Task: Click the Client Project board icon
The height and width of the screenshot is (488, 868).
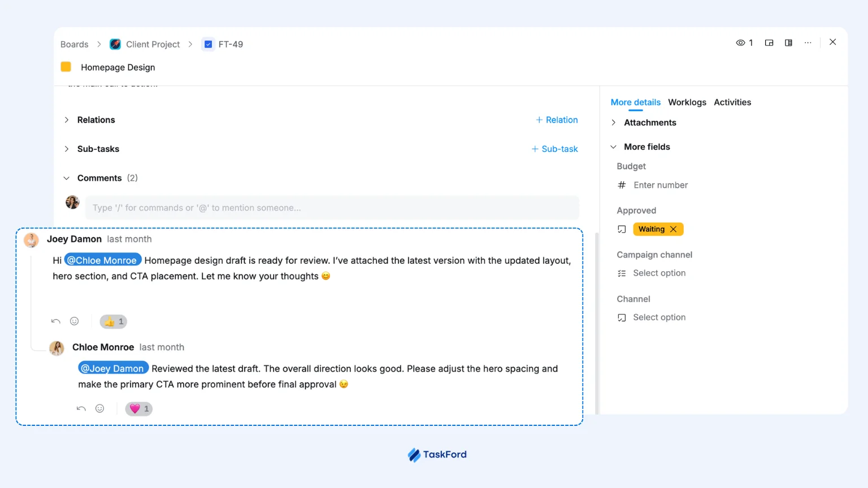Action: click(x=115, y=44)
